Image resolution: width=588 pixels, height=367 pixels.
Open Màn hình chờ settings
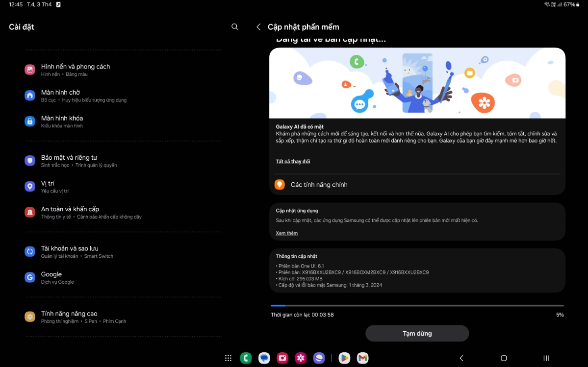click(124, 96)
